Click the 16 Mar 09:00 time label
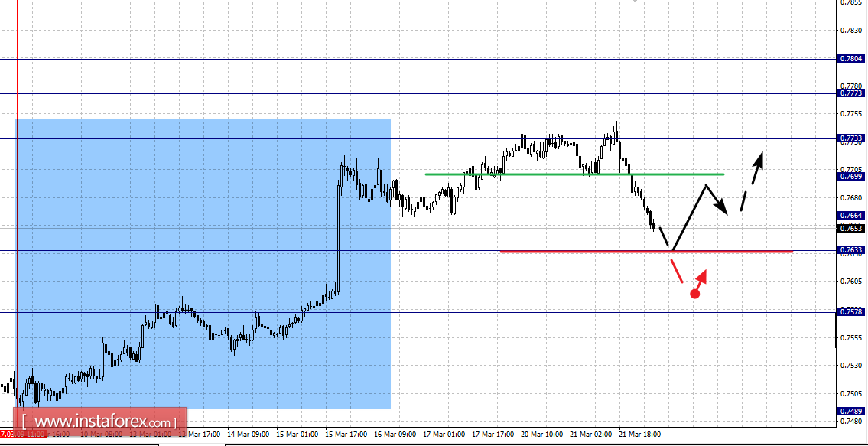Viewport: 868px width, 446px height. click(x=396, y=434)
